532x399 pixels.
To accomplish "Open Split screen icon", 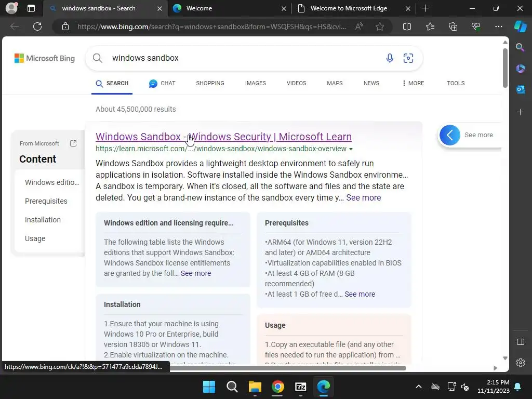I will click(x=407, y=26).
